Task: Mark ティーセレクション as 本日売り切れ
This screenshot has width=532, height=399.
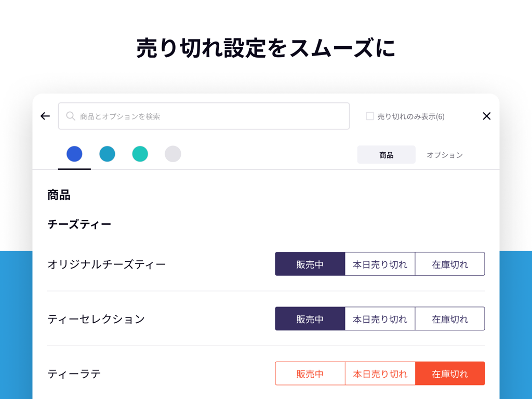Action: coord(380,319)
